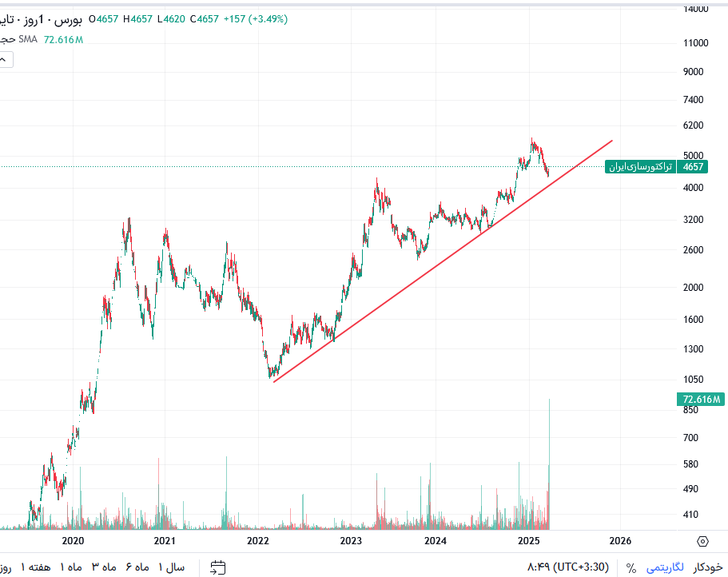Click the open value O4657

[x=104, y=19]
